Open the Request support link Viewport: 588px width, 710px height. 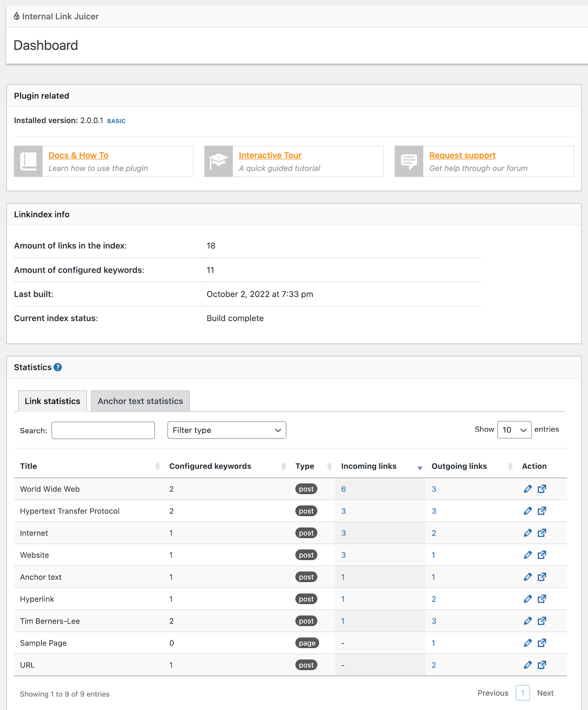pos(462,155)
